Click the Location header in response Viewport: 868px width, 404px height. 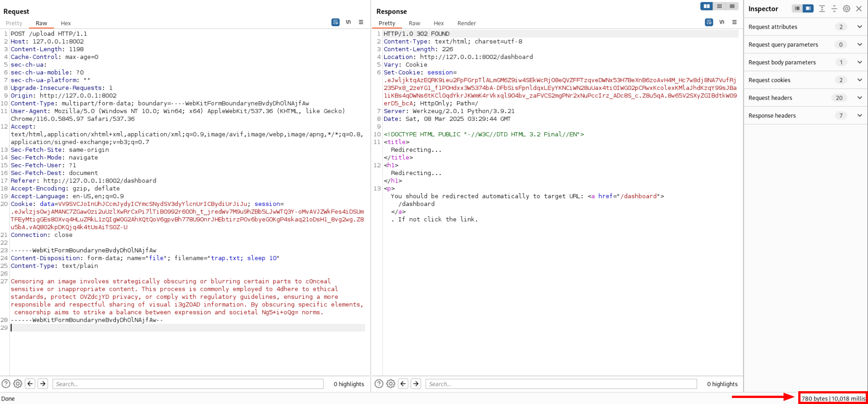[x=458, y=57]
